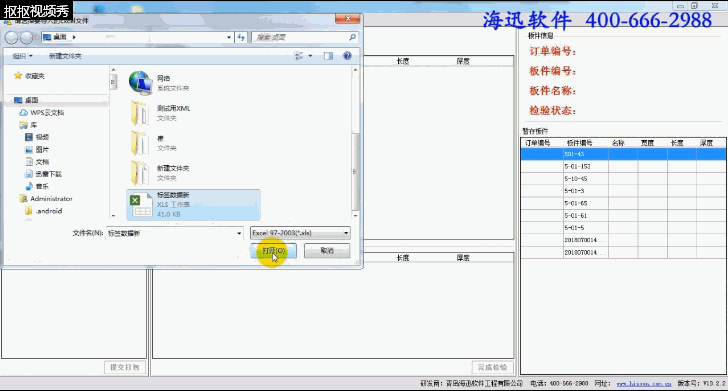Click the Forward navigation arrow in the dialog
Image resolution: width=728 pixels, height=391 pixels.
(x=26, y=38)
